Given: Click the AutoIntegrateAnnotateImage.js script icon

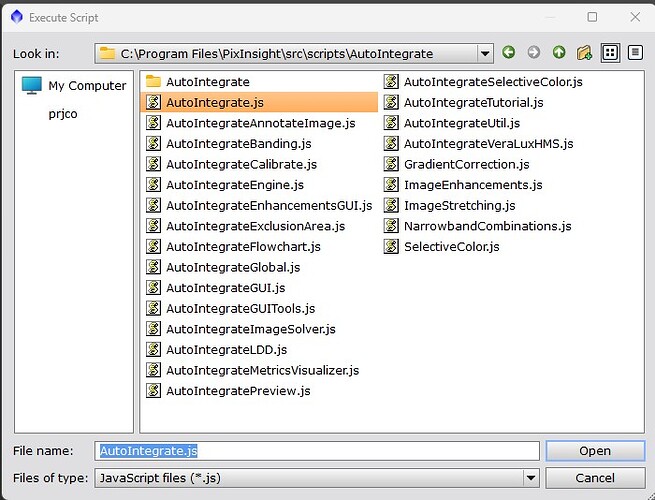Looking at the screenshot, I should 153,123.
